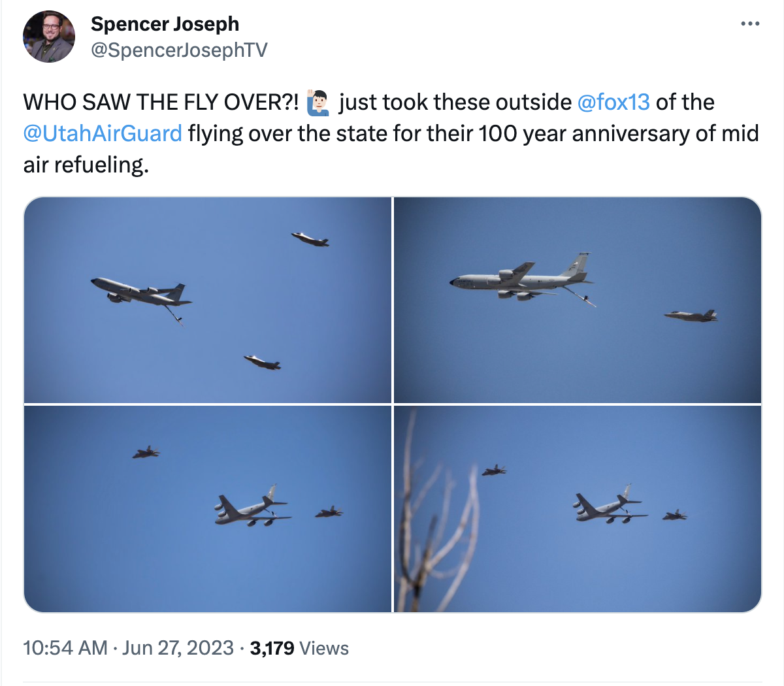The width and height of the screenshot is (784, 686).
Task: Open the @SpencerJosephTV handle
Action: [x=179, y=50]
